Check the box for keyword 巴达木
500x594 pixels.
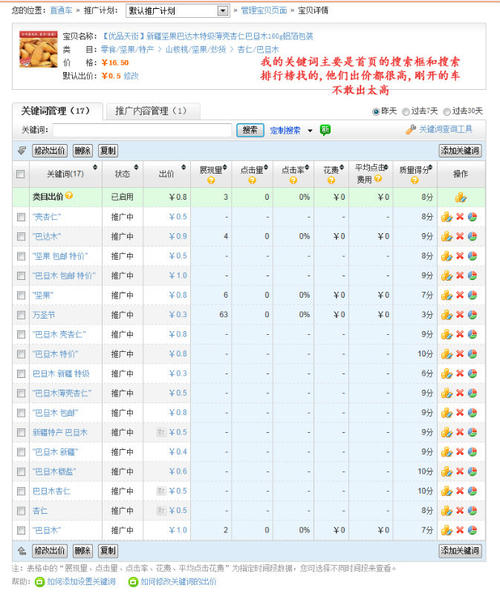coord(21,236)
